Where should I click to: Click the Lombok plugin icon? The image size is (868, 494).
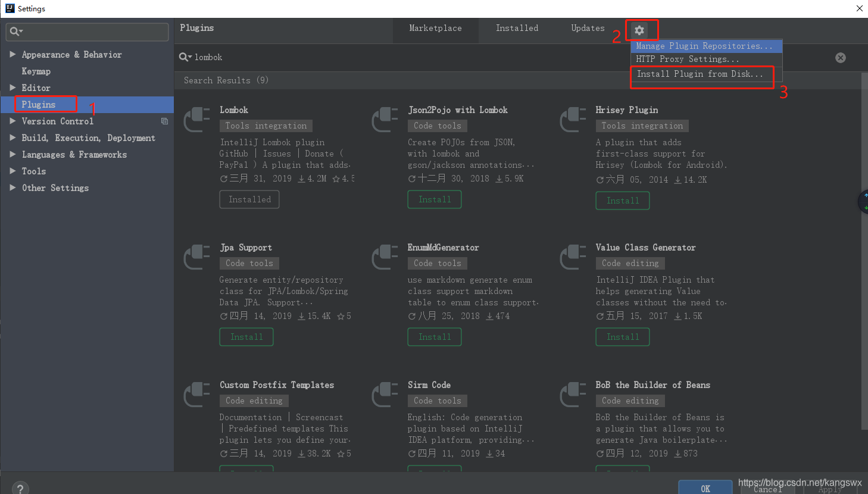point(197,120)
